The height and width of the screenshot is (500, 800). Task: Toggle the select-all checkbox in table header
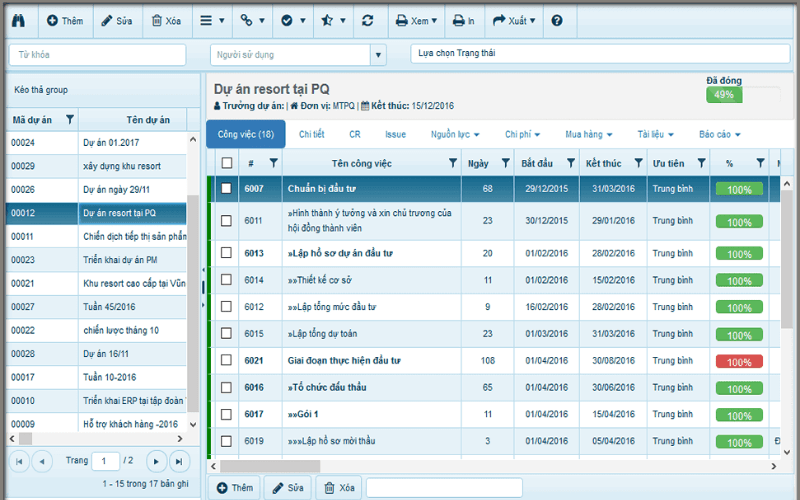227,163
